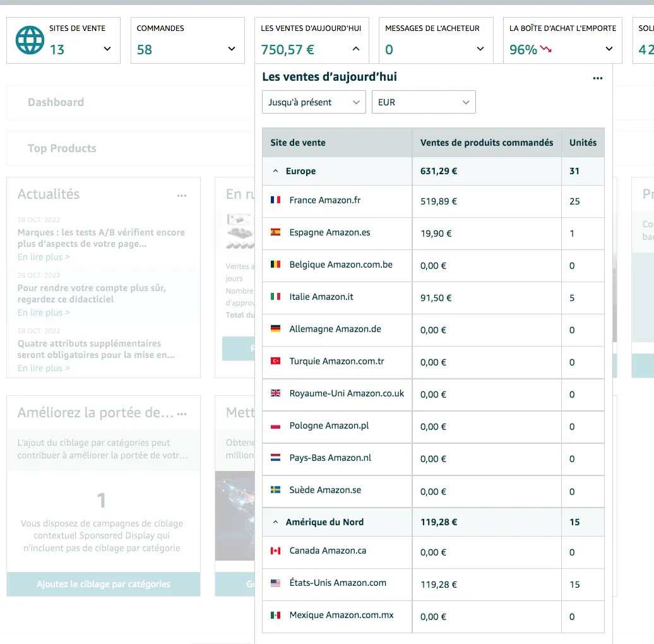
Task: Select États-Unis Amazon.com marketplace
Action: coord(338,583)
